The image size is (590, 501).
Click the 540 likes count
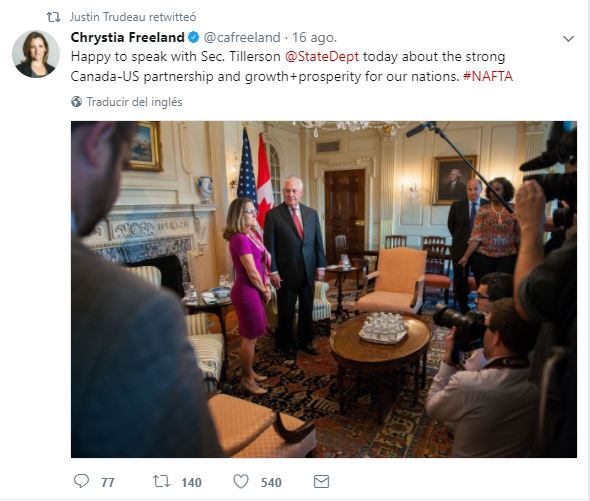(x=271, y=482)
